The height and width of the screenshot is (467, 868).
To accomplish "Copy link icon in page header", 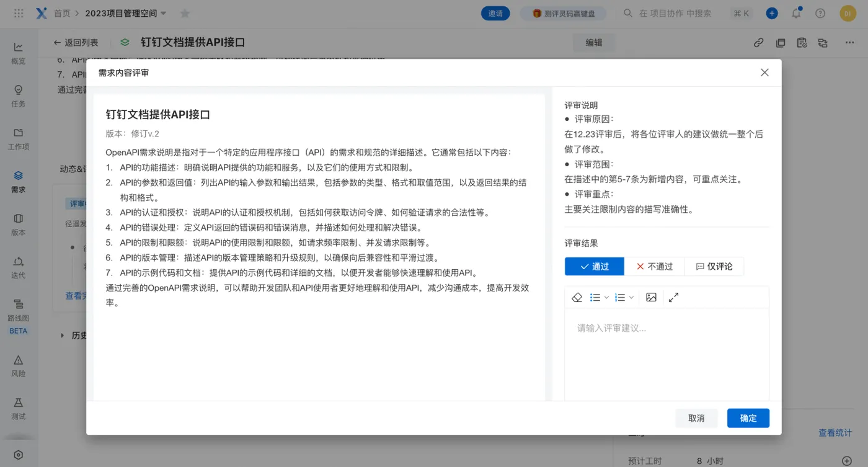I will [x=758, y=42].
